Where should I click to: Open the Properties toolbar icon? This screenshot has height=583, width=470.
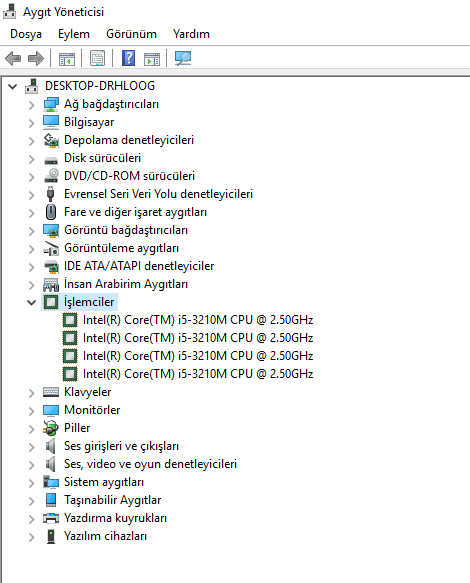(x=97, y=58)
